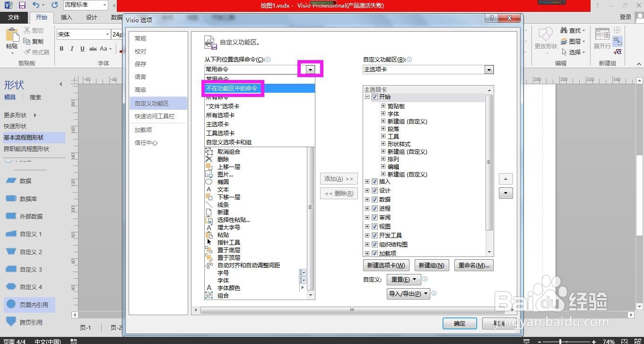Screen dimensions: 644x344
Task: Click the 确定 button
Action: pos(460,324)
